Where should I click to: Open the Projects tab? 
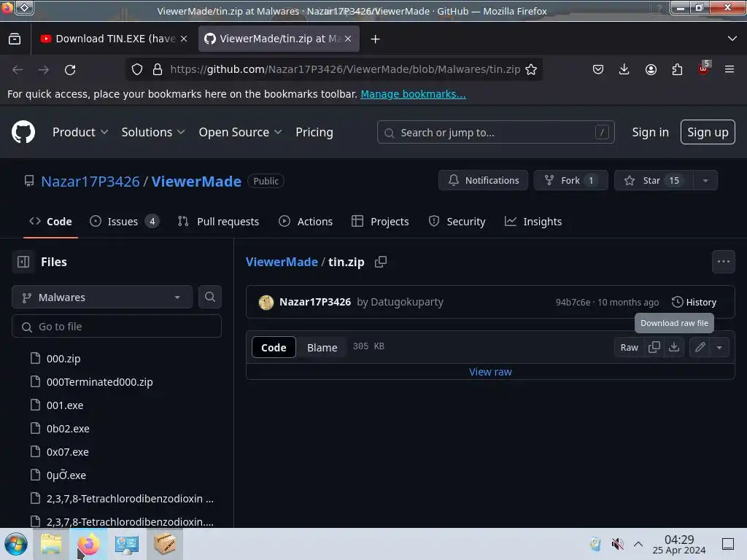click(x=380, y=222)
